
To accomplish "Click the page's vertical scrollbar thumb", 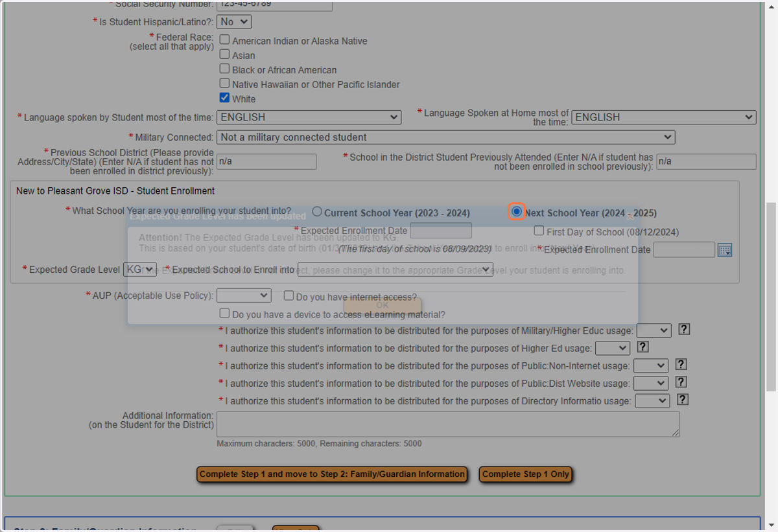I will tap(772, 297).
